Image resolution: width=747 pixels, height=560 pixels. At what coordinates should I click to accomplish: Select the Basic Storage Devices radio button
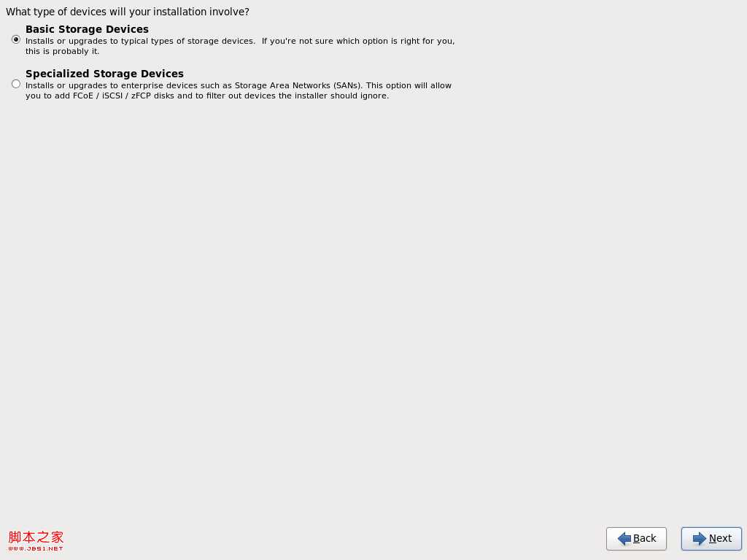click(x=16, y=39)
